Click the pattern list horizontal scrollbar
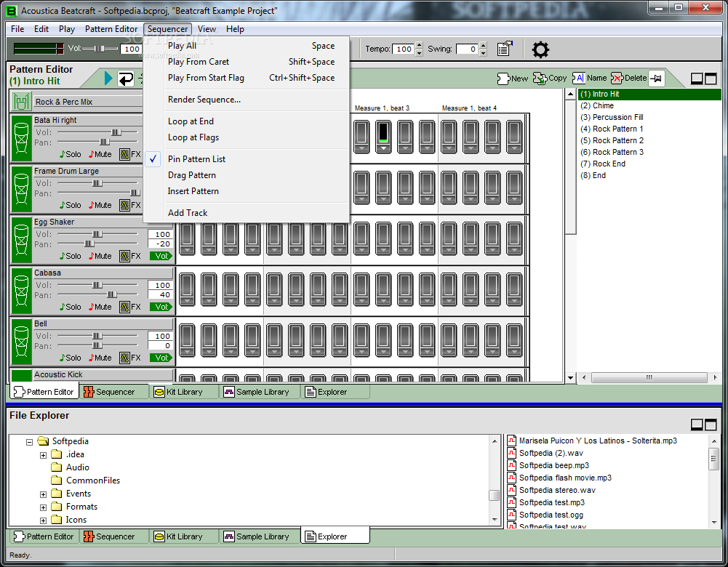Screen dimensions: 728x567 tap(649, 378)
